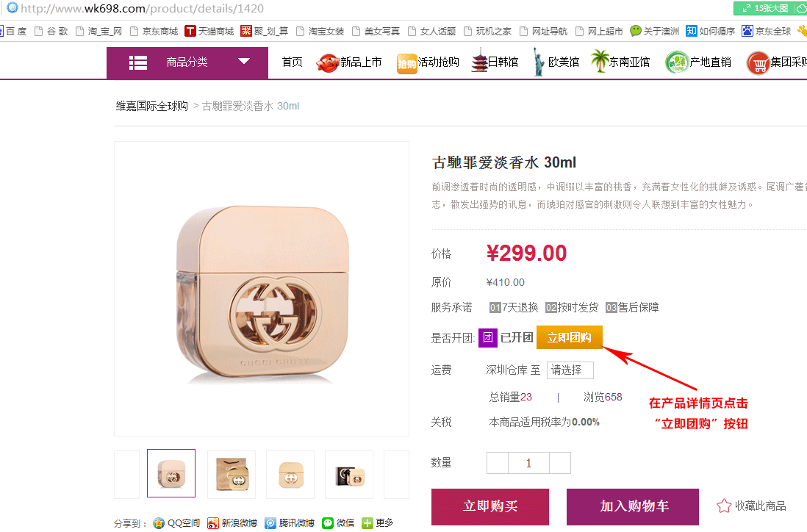807x532 pixels.
Task: Add item with 加入购物车 button
Action: coord(633,506)
